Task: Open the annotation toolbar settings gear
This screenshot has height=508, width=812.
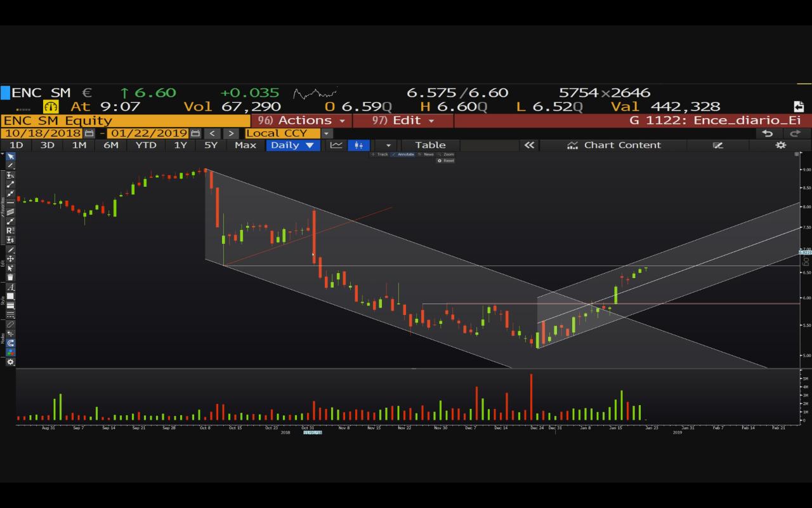Action: (x=10, y=362)
